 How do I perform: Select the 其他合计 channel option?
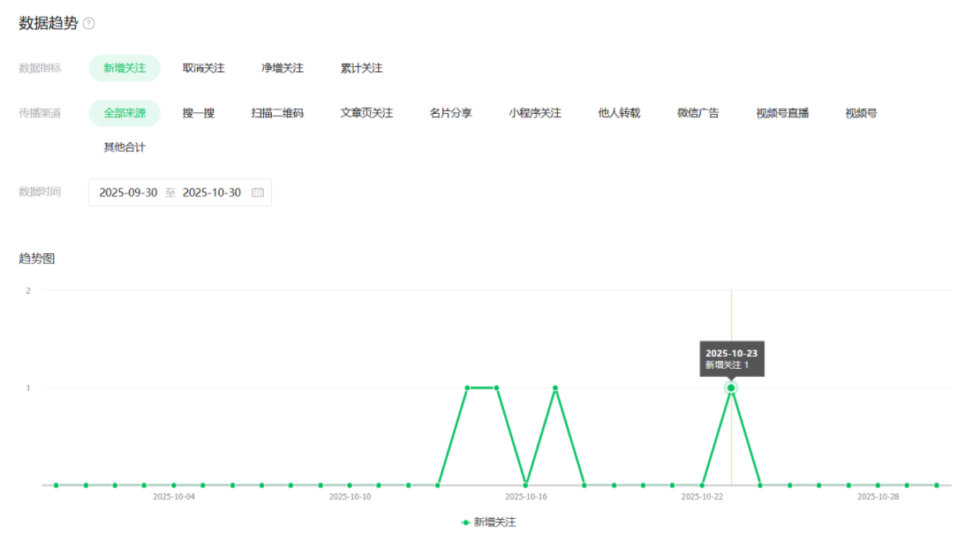(x=124, y=147)
